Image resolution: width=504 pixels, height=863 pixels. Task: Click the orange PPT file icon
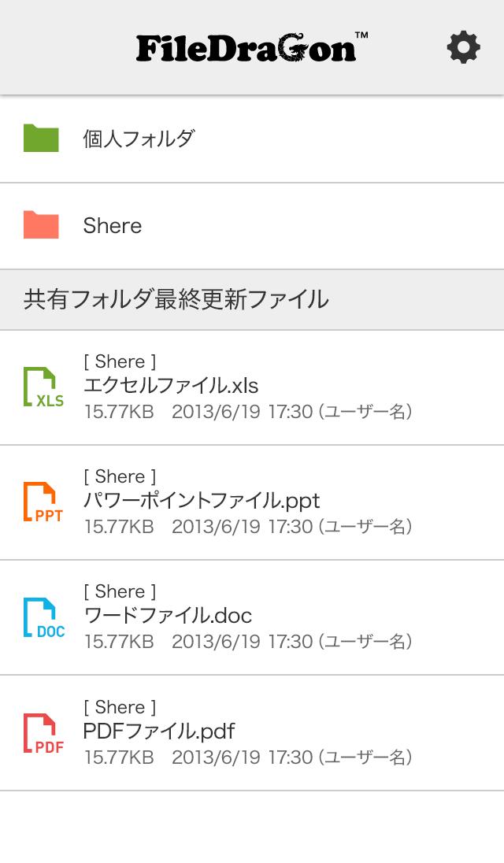tap(43, 502)
